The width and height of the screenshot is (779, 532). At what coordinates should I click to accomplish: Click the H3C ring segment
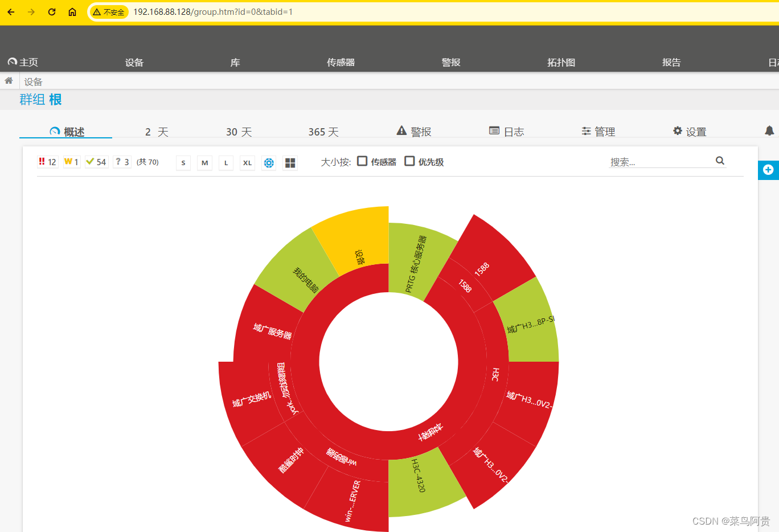point(497,375)
